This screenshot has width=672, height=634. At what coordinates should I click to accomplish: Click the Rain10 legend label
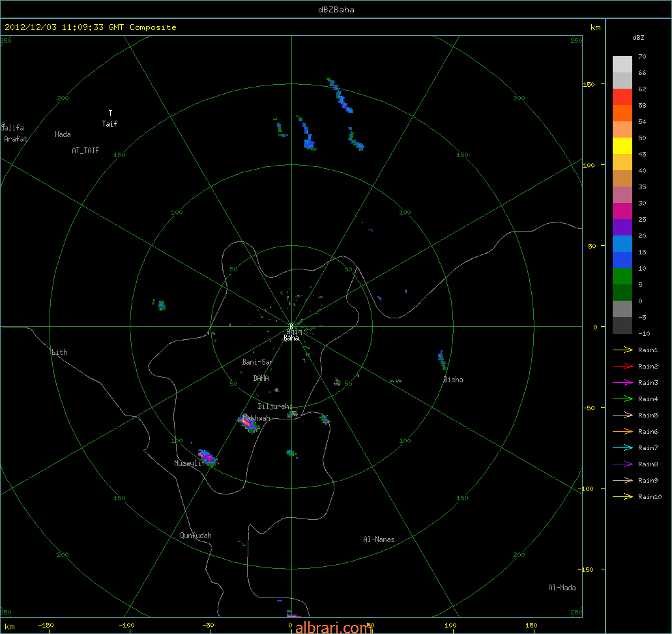point(650,497)
